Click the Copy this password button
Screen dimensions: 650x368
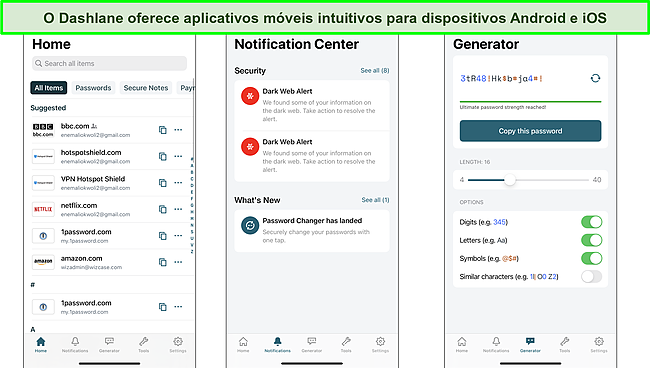click(x=530, y=131)
